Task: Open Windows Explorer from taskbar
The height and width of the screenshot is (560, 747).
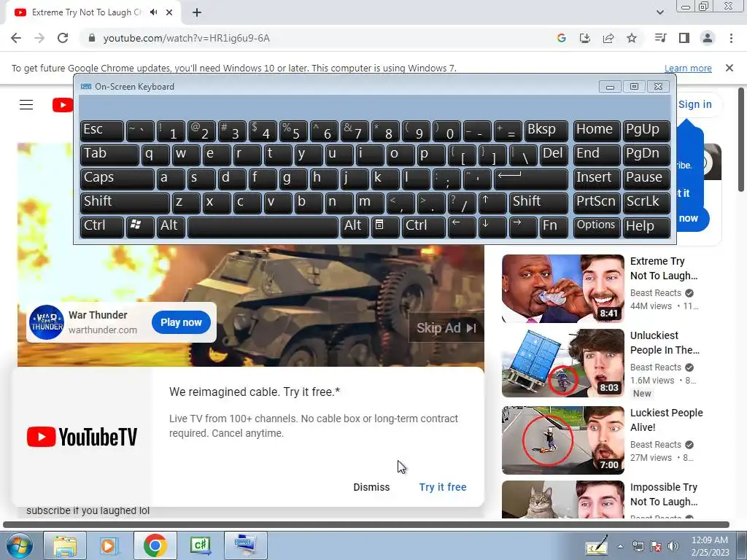Action: [65, 545]
